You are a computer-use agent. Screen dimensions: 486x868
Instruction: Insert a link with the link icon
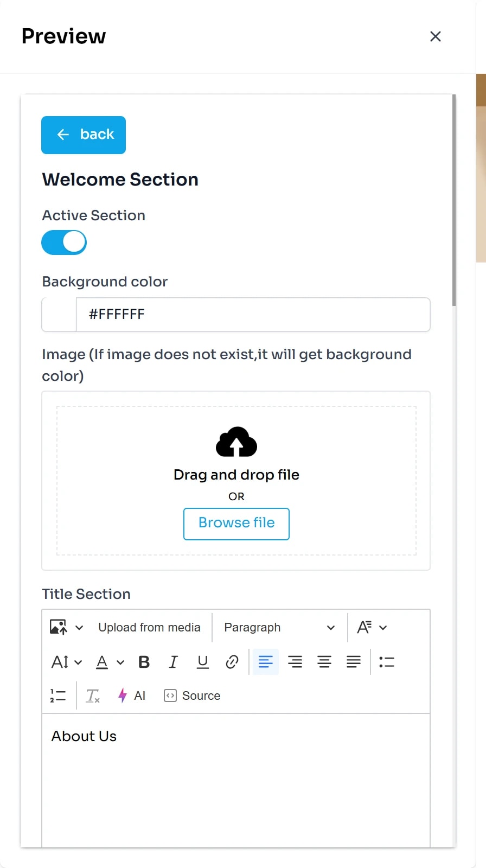tap(232, 662)
